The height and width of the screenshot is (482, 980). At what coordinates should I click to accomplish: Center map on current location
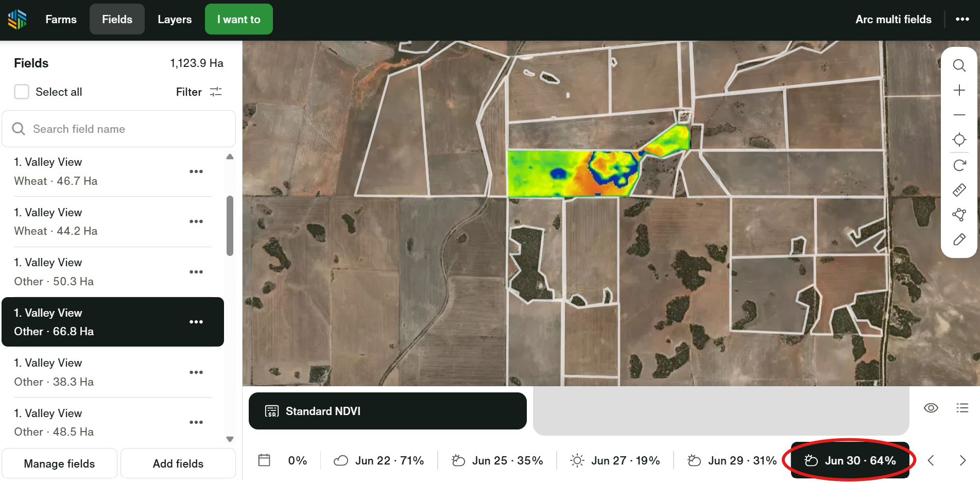959,140
